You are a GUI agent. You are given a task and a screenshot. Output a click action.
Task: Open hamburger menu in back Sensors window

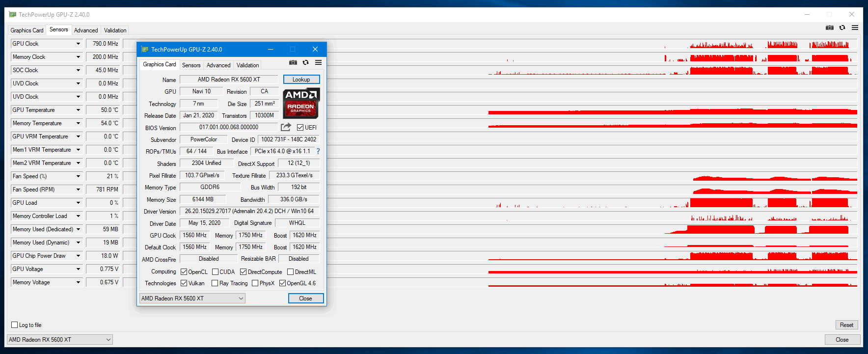pyautogui.click(x=855, y=27)
